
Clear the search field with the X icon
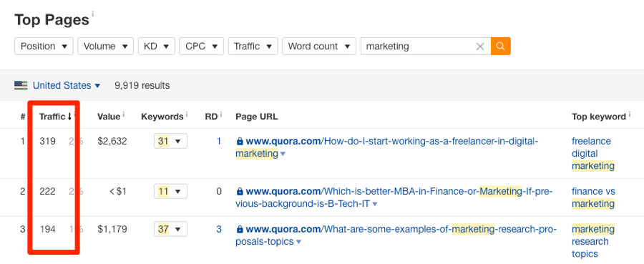click(x=480, y=47)
